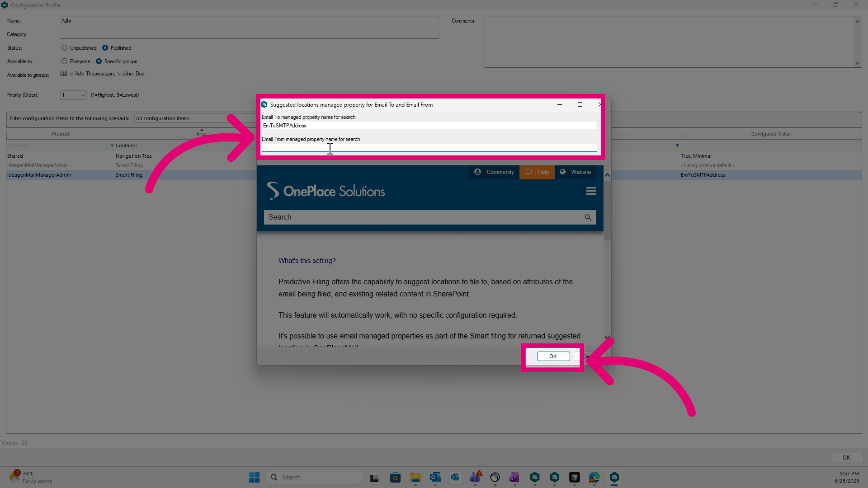Open Task View on the taskbar
This screenshot has width=868, height=488.
pyautogui.click(x=375, y=477)
